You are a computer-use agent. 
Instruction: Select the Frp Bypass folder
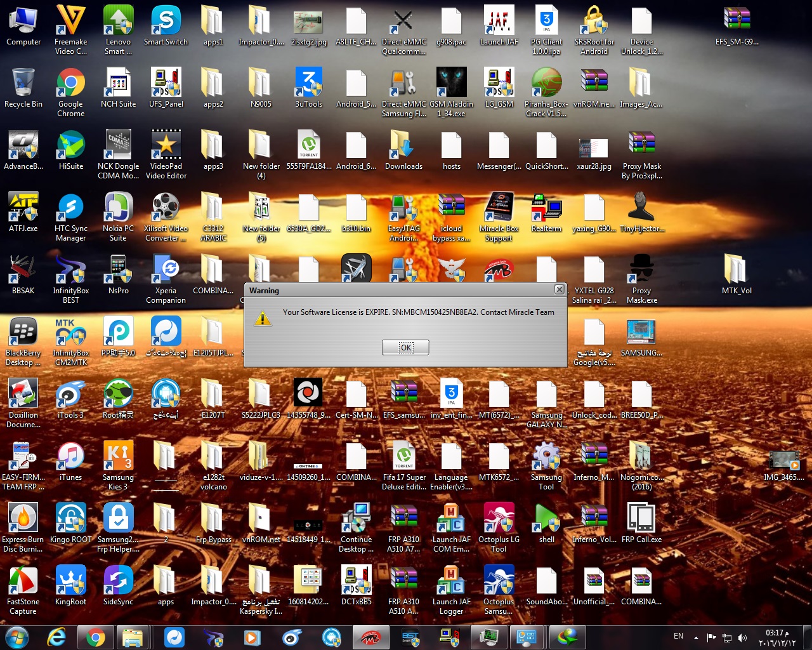coord(214,524)
